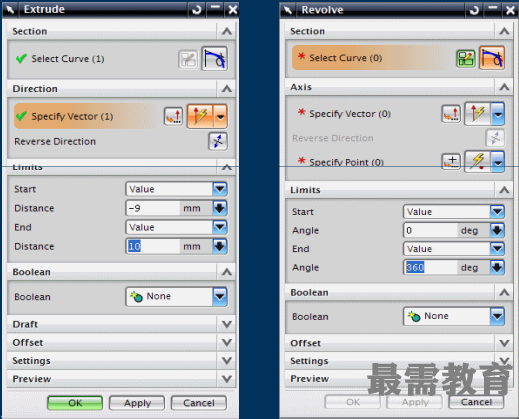Click Cancel button in Extrude dialog

199,403
